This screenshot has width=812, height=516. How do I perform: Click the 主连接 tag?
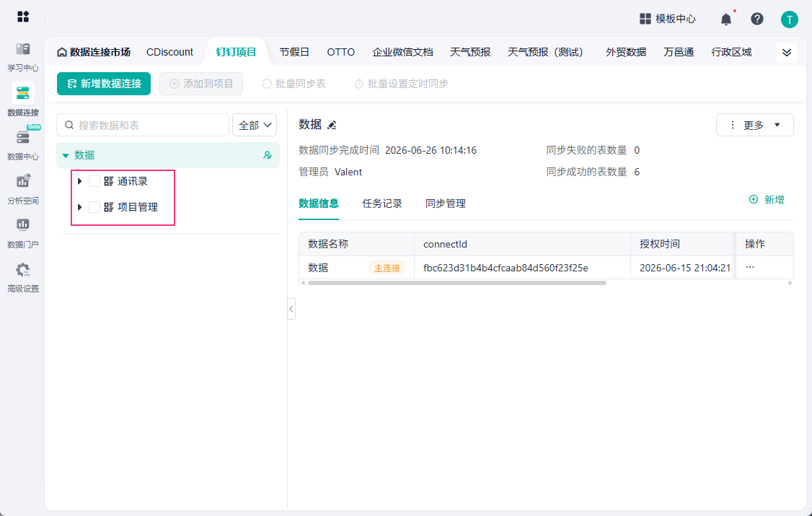coord(387,268)
